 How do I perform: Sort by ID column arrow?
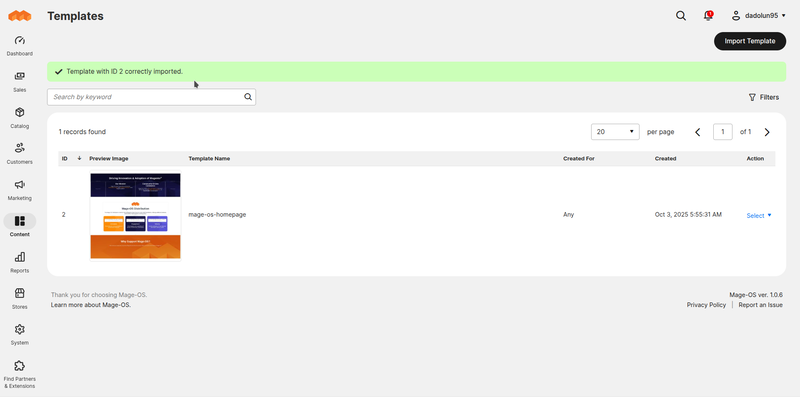click(x=79, y=158)
